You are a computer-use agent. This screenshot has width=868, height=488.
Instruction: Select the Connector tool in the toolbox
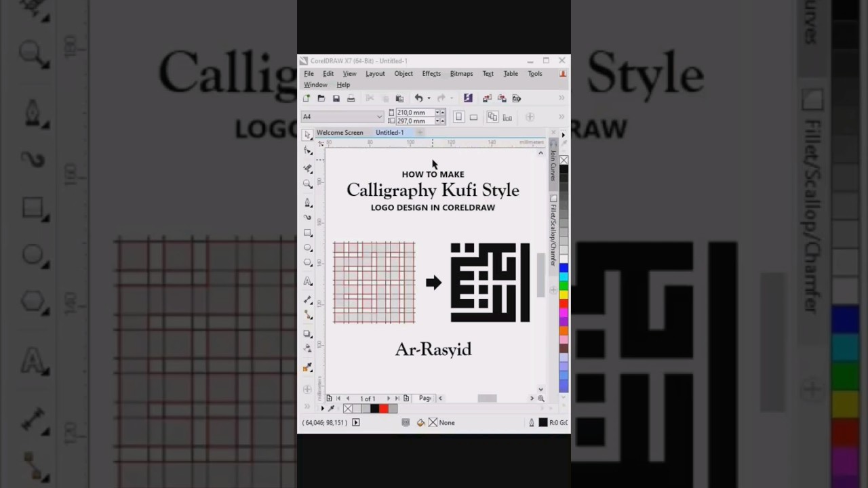click(308, 314)
